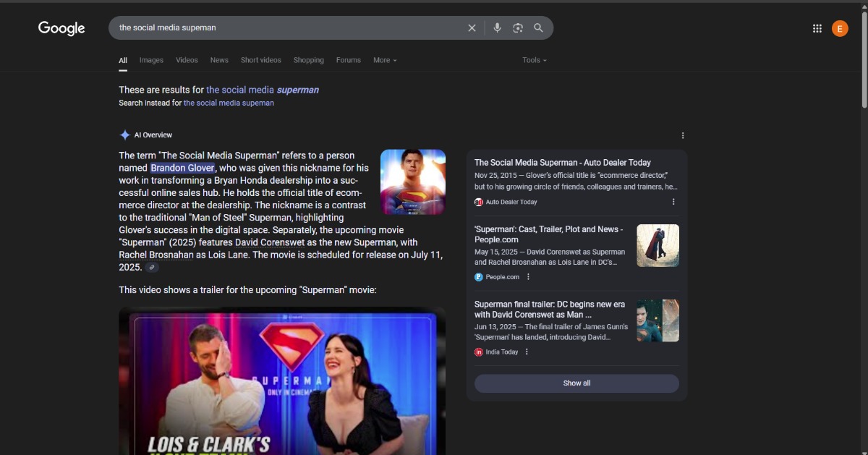Open the Google apps grid
This screenshot has width=868, height=455.
pyautogui.click(x=817, y=28)
